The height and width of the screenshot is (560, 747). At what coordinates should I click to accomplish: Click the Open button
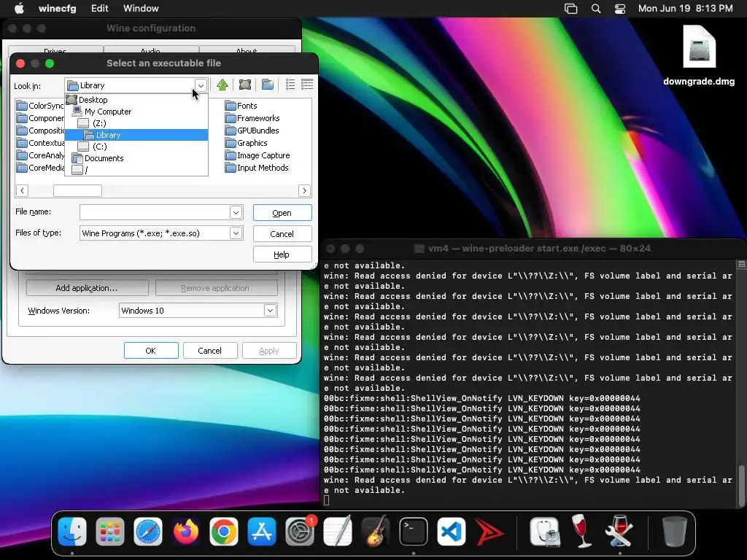click(282, 213)
